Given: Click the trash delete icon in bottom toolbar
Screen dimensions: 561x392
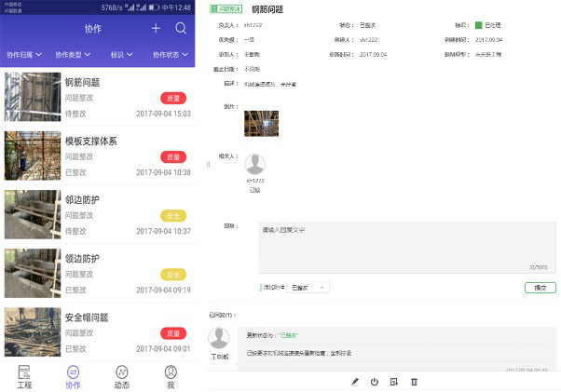Looking at the screenshot, I should click(414, 382).
